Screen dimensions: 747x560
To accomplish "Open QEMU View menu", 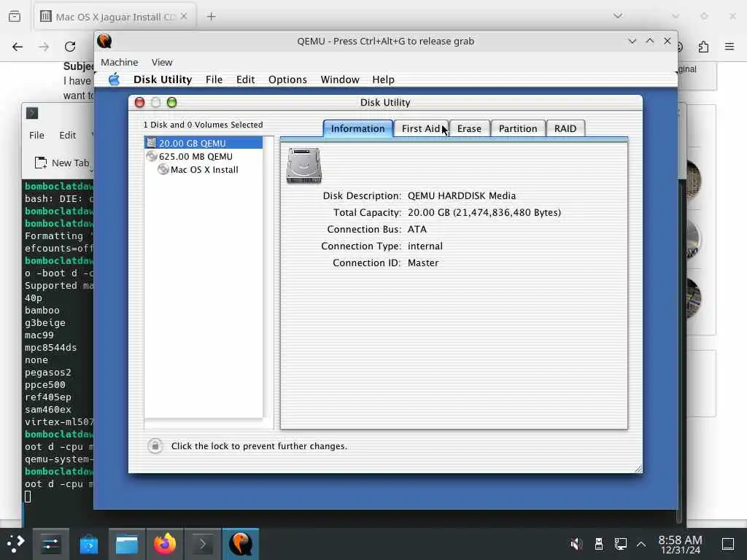I will coord(162,63).
